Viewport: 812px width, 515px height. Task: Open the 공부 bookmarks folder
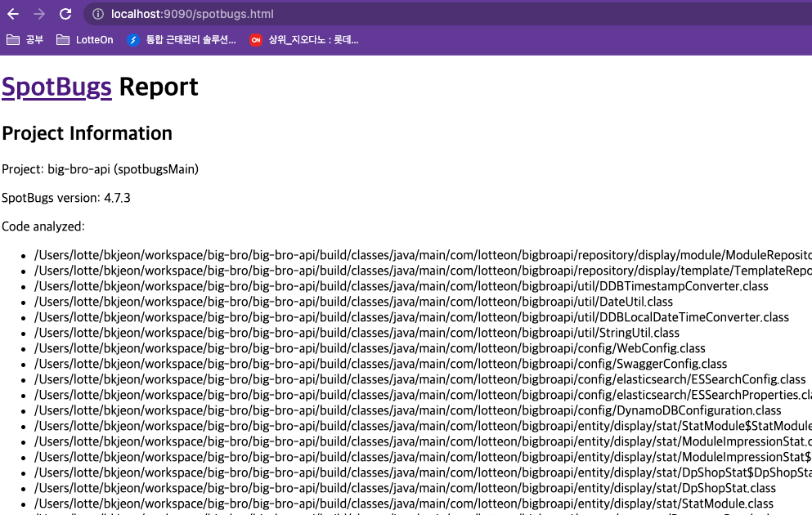point(25,40)
